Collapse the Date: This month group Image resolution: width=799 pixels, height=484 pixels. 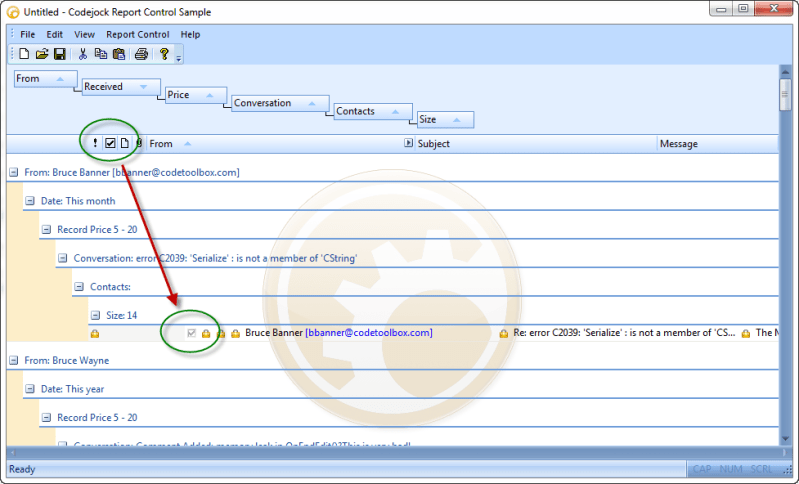[30, 201]
